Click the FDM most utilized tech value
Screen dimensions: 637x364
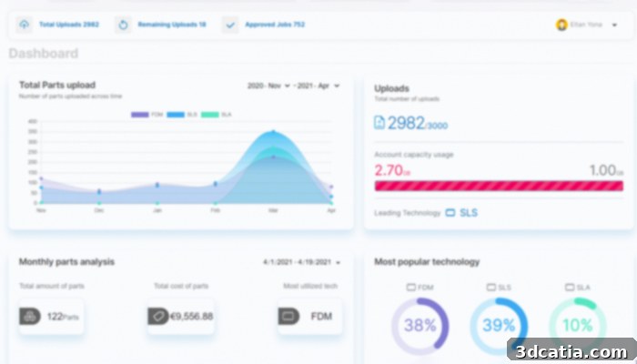[x=321, y=317]
